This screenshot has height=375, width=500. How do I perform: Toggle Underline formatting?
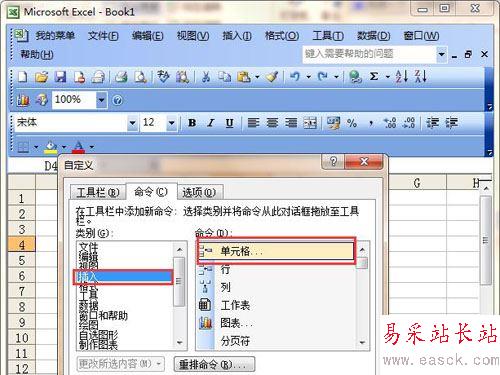click(x=229, y=123)
